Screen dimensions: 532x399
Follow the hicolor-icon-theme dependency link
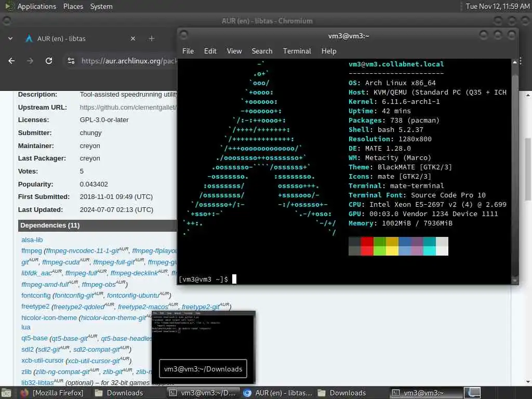click(49, 317)
